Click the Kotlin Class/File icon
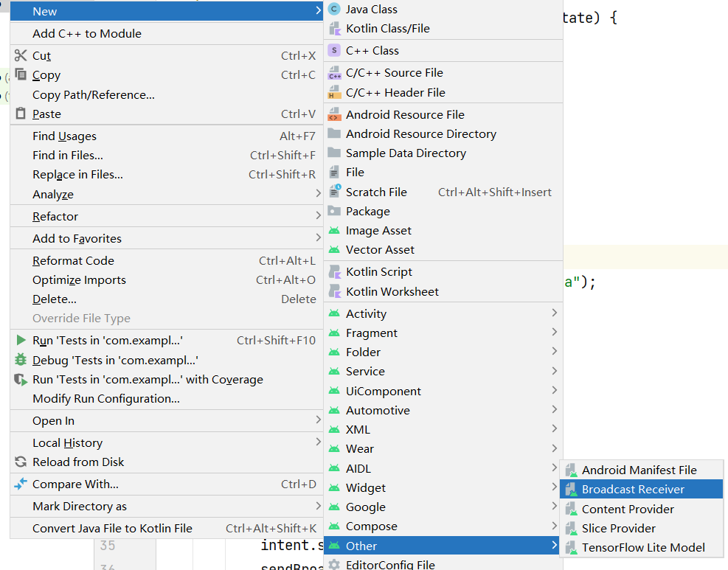Image resolution: width=728 pixels, height=570 pixels. [334, 29]
